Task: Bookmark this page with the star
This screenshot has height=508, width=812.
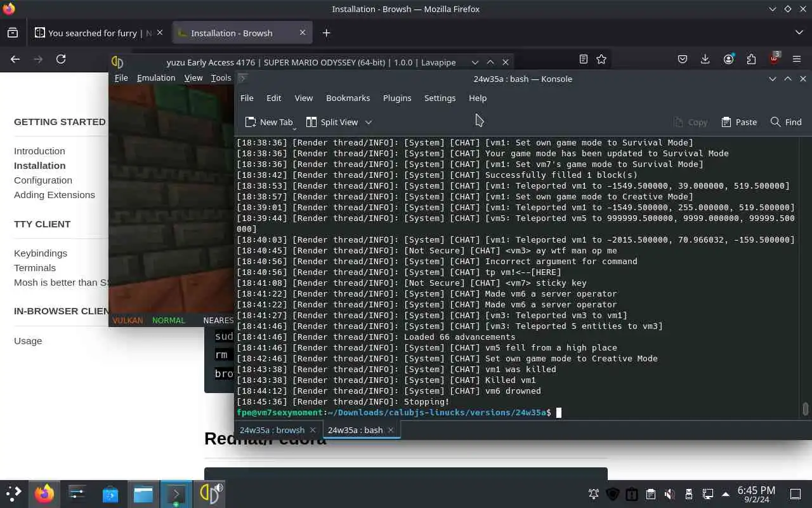Action: [601, 59]
